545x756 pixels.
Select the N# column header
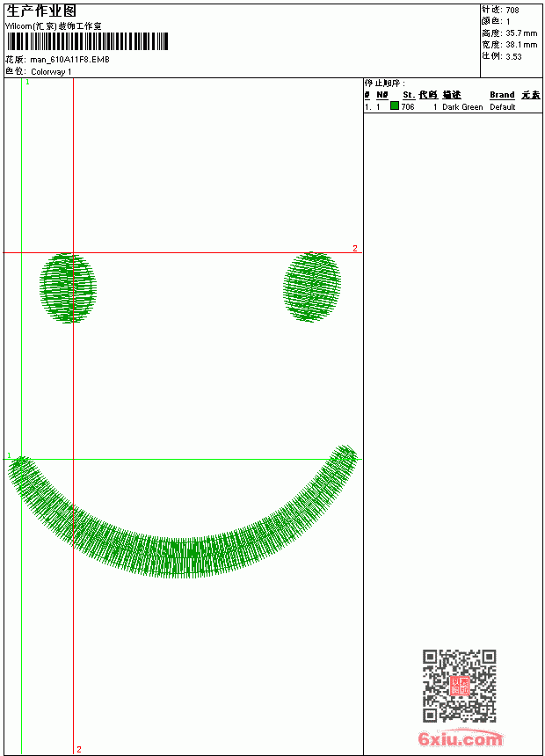point(382,95)
